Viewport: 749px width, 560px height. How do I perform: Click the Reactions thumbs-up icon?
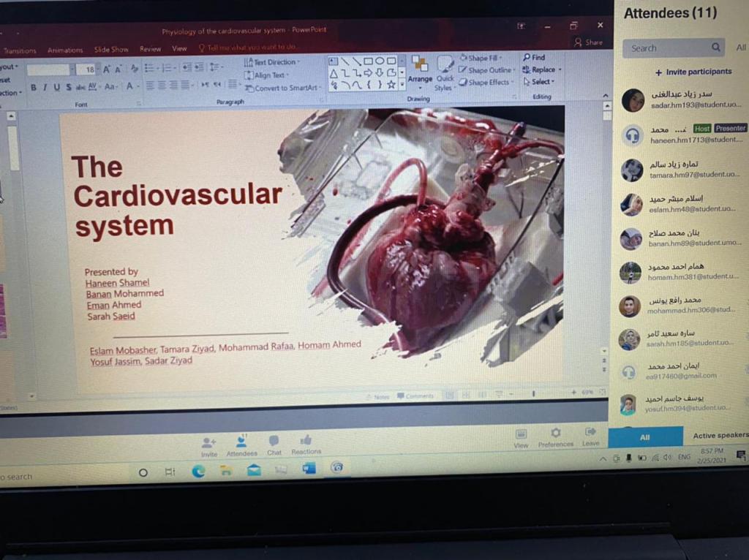click(306, 440)
